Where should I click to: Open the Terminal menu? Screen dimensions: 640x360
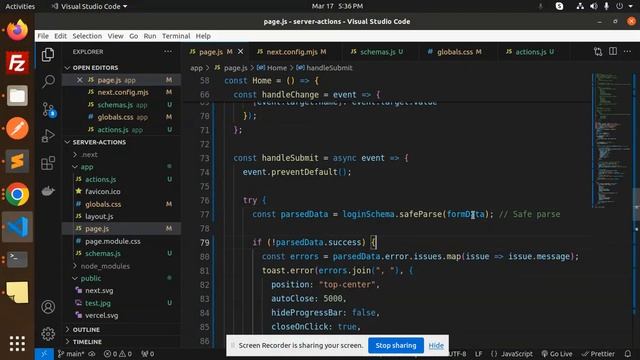tap(176, 36)
